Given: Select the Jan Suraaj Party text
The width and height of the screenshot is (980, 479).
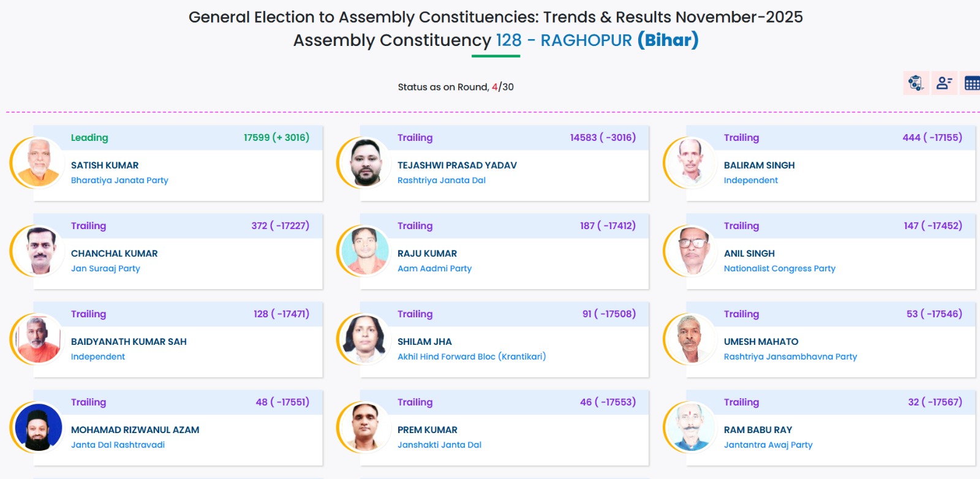Looking at the screenshot, I should 105,268.
